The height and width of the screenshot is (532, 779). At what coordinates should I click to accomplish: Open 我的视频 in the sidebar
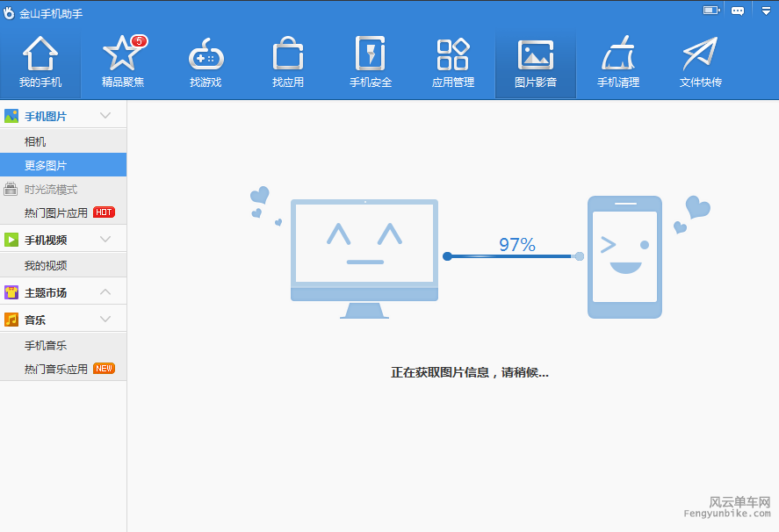(x=46, y=265)
